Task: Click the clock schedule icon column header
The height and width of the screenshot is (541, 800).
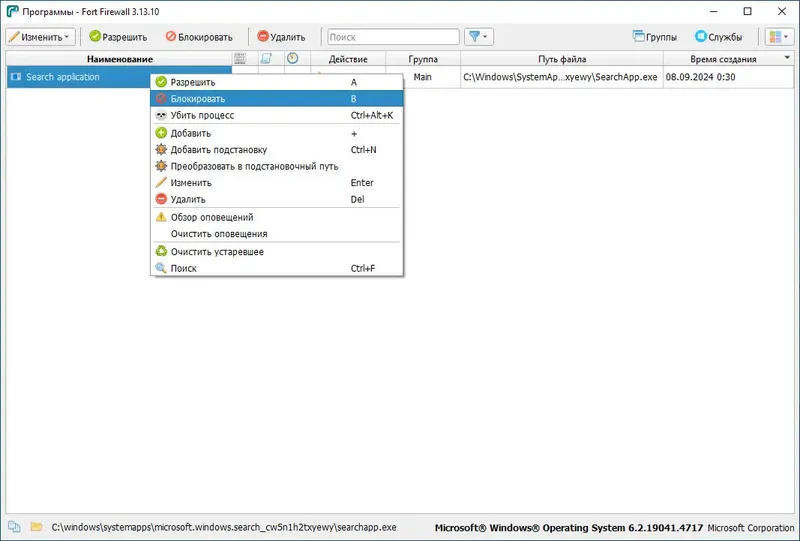Action: pyautogui.click(x=292, y=58)
